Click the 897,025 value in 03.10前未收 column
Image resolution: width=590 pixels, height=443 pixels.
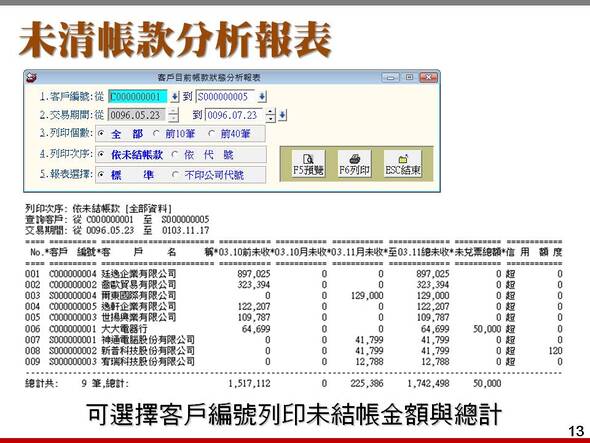[x=254, y=274]
